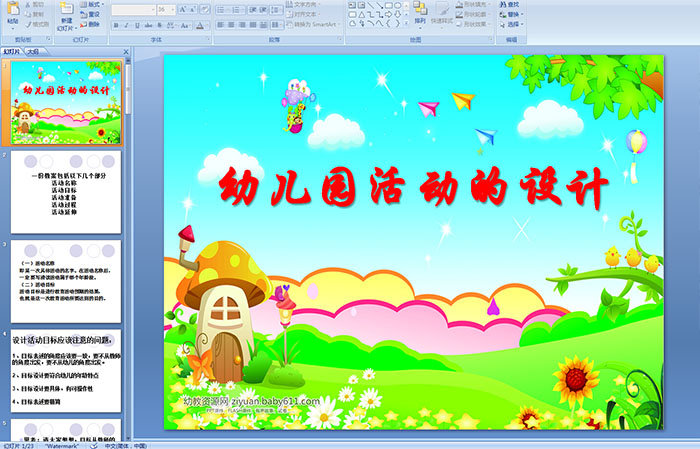Click the Cut (剪切) scissors icon
The height and width of the screenshot is (449, 700).
28,4
